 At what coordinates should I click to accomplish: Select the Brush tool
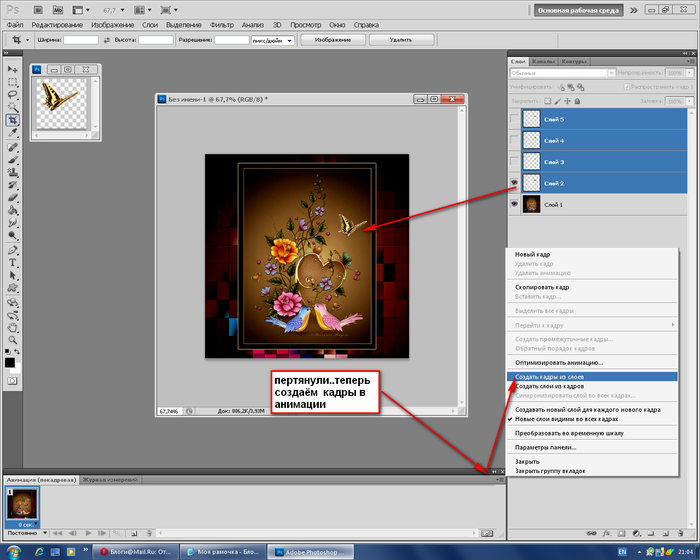click(12, 160)
